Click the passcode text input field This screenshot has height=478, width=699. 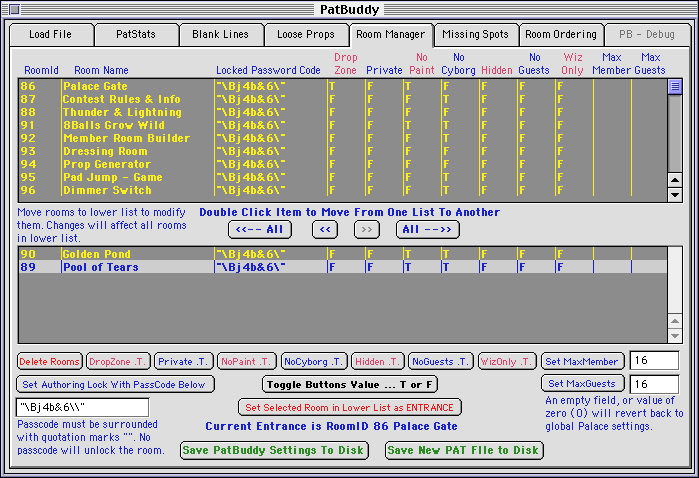[x=82, y=407]
